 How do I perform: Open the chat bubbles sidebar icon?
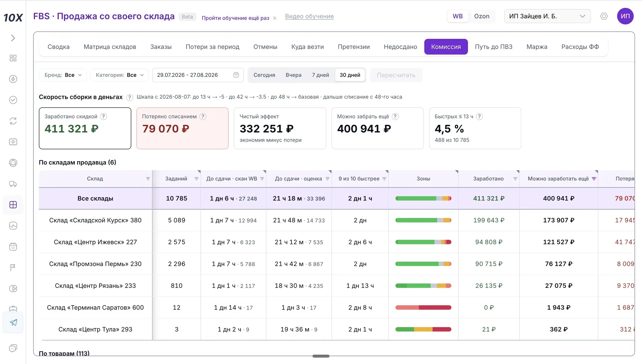click(x=13, y=348)
